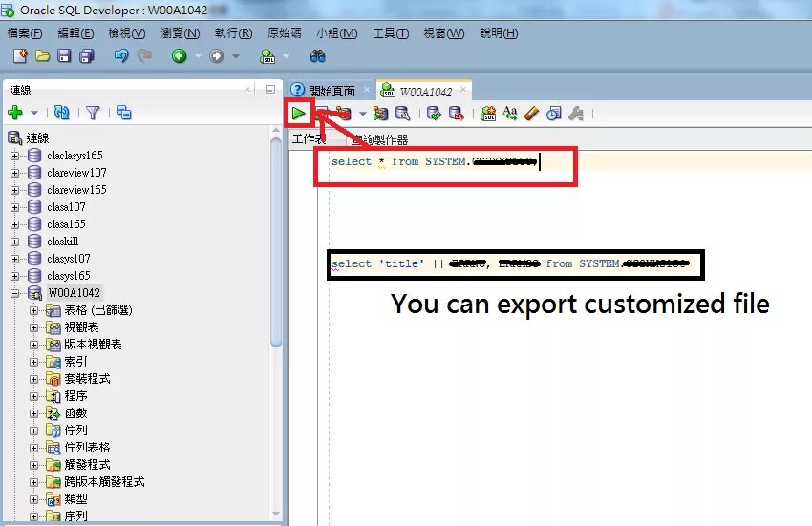Open the Explain Plan dropdown arrow
This screenshot has height=526, width=812.
362,114
